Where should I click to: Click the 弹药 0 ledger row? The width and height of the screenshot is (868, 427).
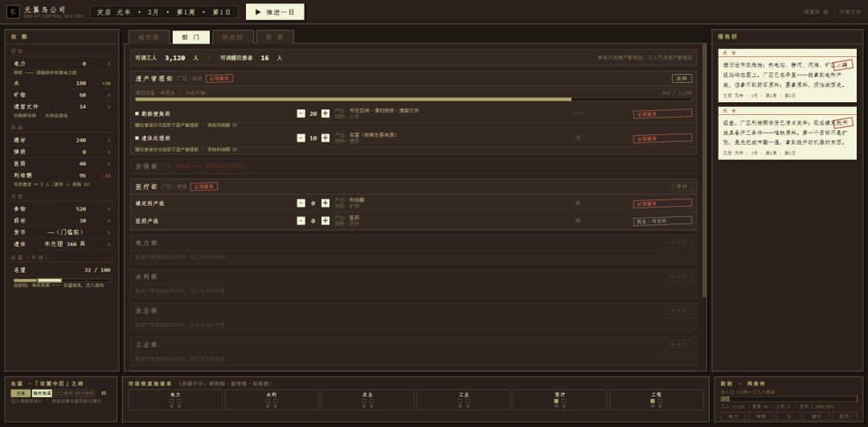[62, 152]
